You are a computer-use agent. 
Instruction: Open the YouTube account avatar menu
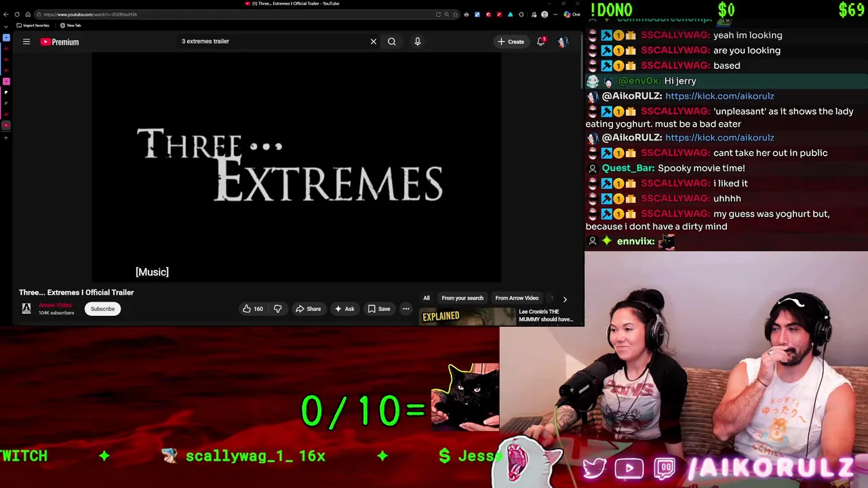(562, 42)
